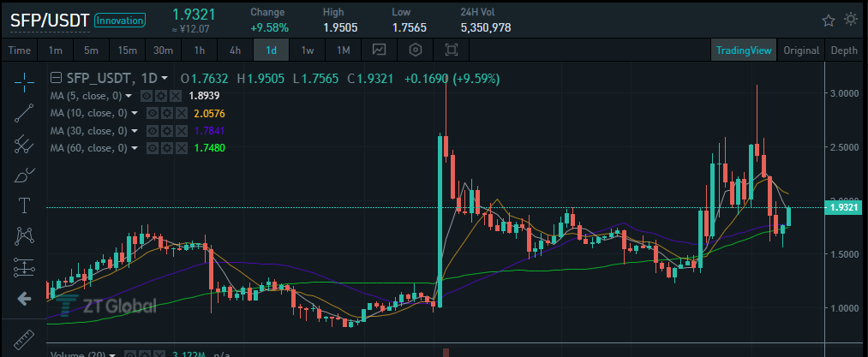Switch chart to 30m interval
Viewport: 868px width, 357px height.
(164, 51)
